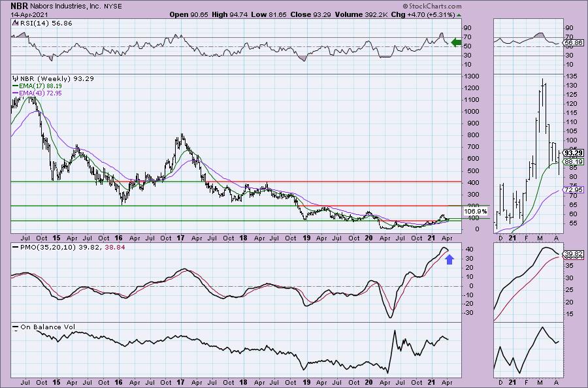Click the boxed 72.95 EMA tag in right panel
Image resolution: width=588 pixels, height=388 pixels.
574,190
